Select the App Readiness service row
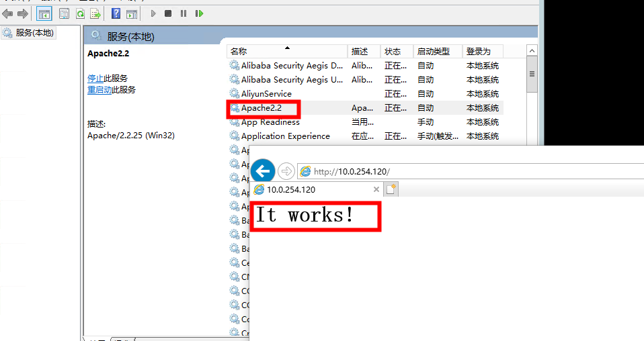The width and height of the screenshot is (644, 341). coord(365,122)
